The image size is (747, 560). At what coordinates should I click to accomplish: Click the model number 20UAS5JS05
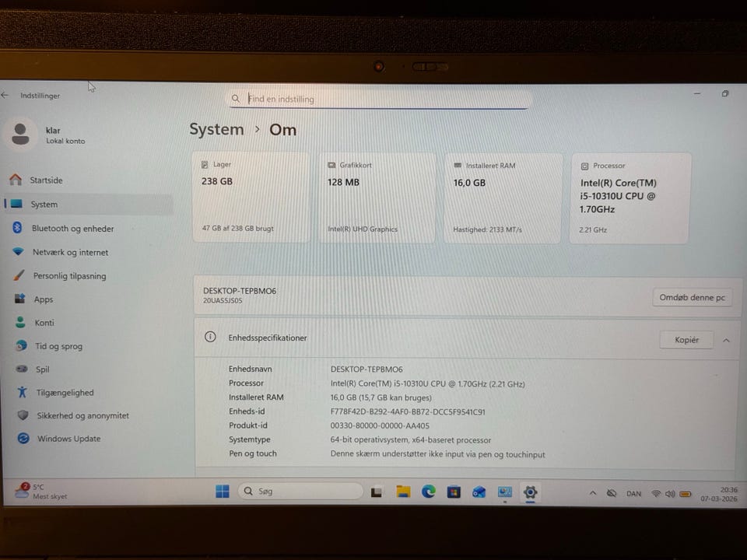pos(223,301)
